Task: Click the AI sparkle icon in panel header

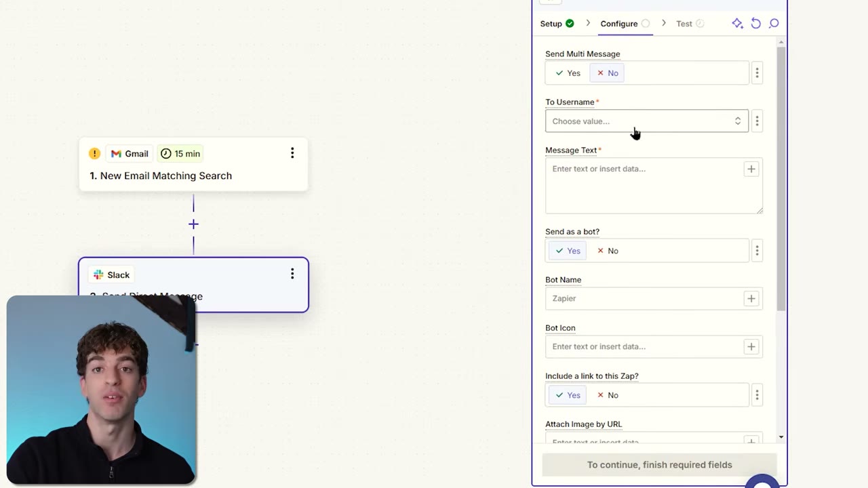Action: [737, 24]
